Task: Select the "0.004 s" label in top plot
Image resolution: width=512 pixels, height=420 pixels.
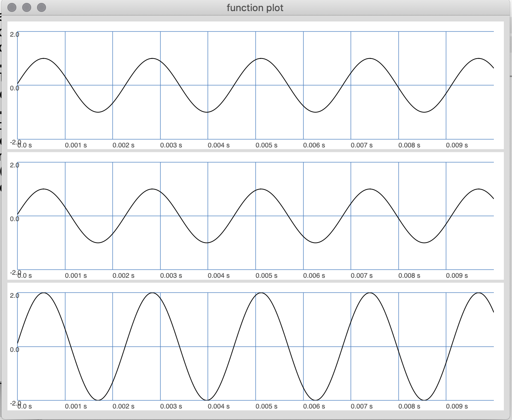Action: tap(219, 145)
